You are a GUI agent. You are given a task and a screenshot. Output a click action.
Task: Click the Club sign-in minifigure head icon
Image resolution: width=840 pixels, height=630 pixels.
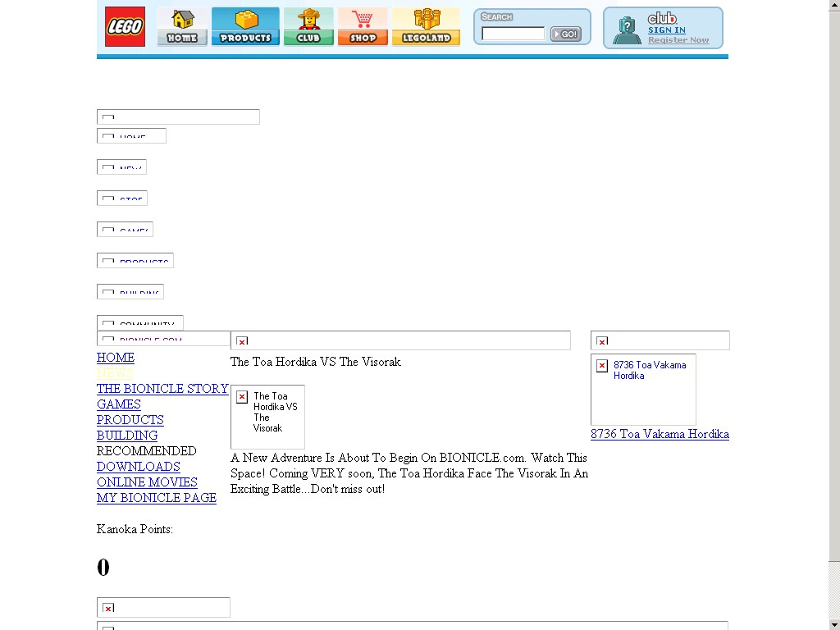(x=628, y=27)
